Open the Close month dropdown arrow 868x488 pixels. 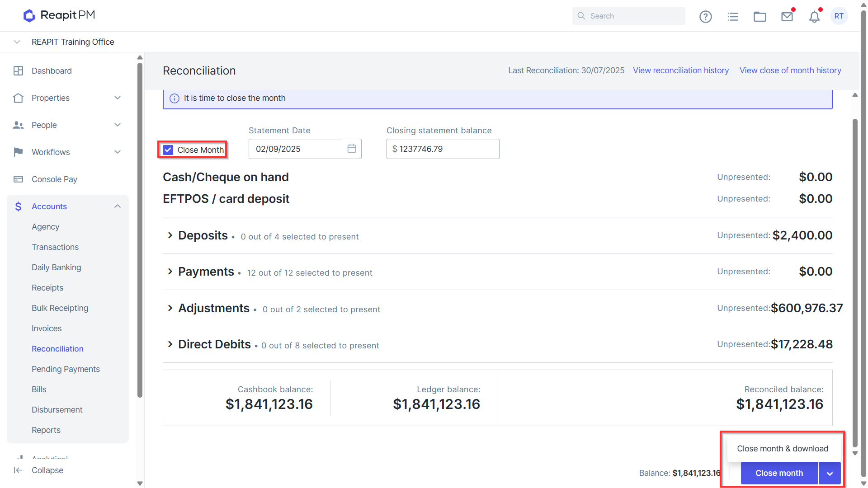point(830,473)
